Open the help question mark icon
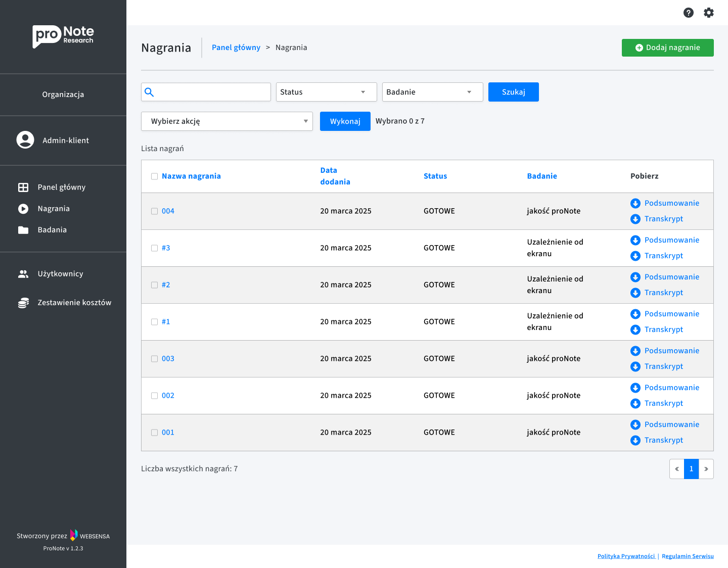This screenshot has height=568, width=728. click(689, 13)
